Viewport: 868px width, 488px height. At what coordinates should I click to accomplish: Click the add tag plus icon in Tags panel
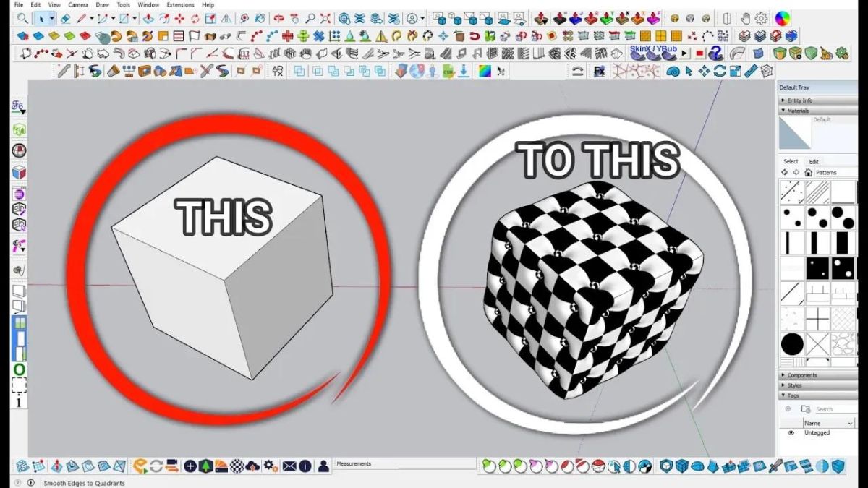coord(788,409)
